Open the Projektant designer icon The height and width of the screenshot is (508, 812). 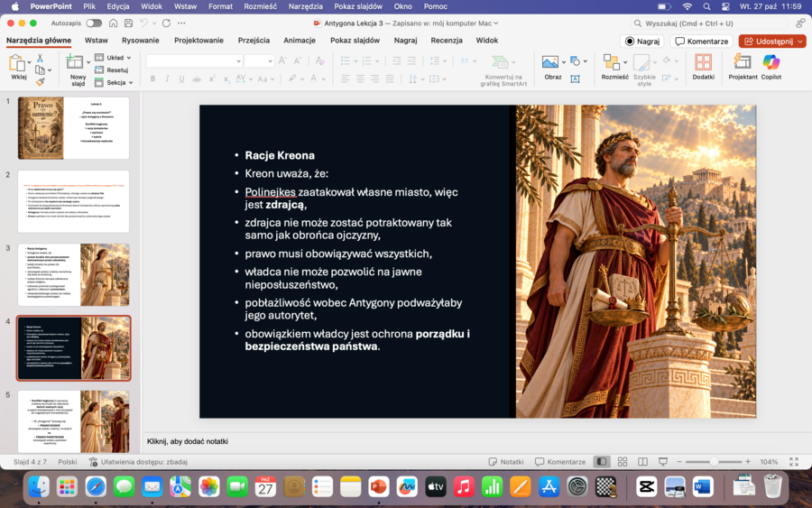(743, 62)
